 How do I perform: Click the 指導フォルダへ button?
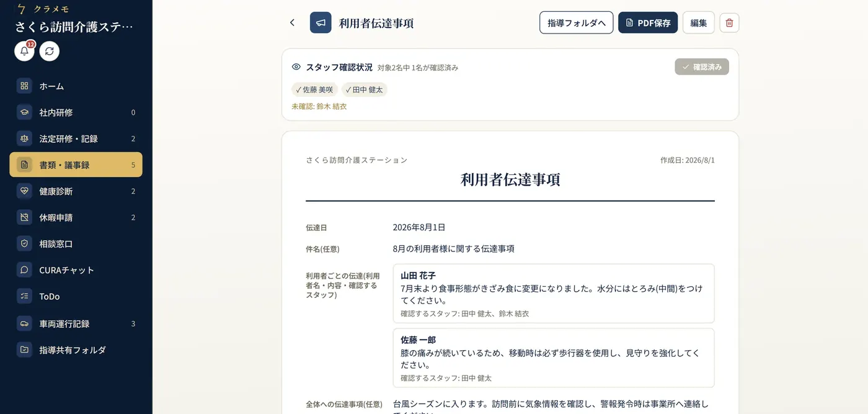577,23
